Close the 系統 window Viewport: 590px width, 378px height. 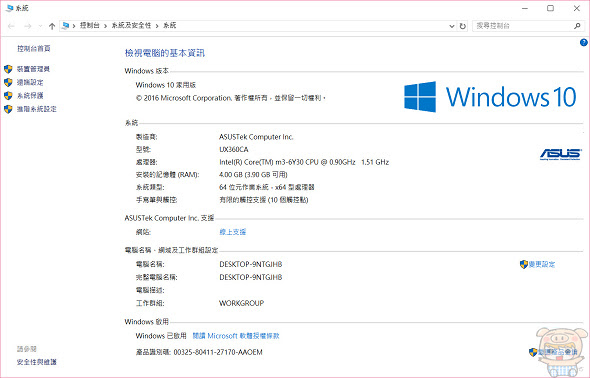pyautogui.click(x=576, y=8)
